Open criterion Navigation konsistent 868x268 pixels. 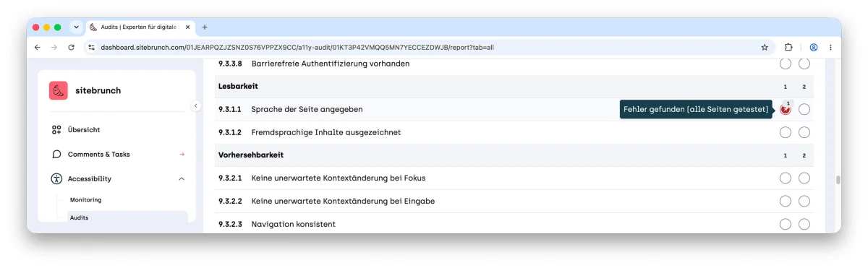pyautogui.click(x=294, y=225)
